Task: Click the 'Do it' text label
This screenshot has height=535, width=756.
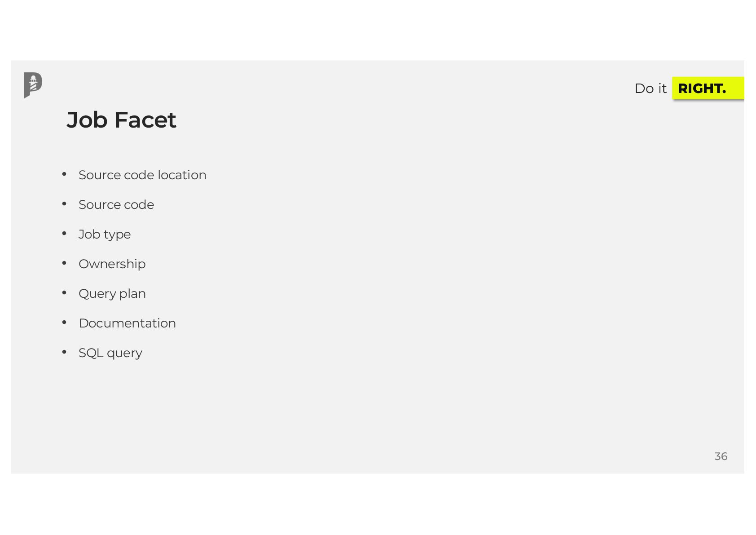Action: click(x=650, y=88)
